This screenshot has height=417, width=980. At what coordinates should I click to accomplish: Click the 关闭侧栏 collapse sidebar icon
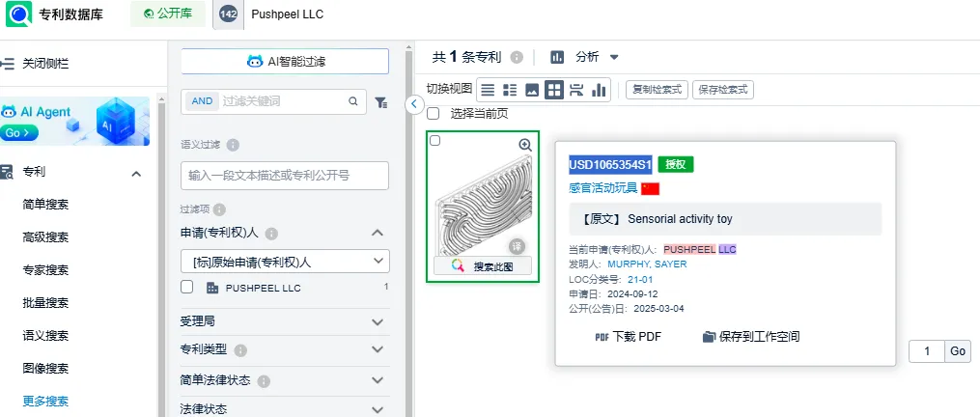point(8,64)
